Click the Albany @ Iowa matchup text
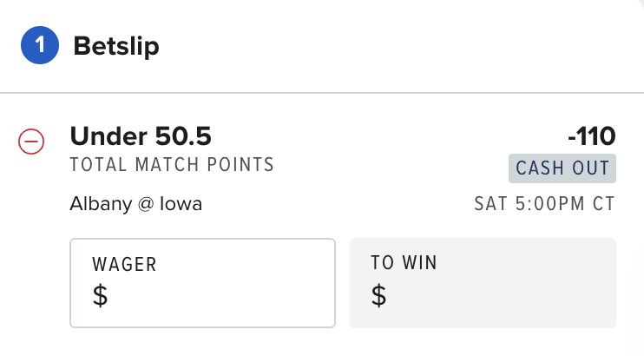 (x=136, y=204)
